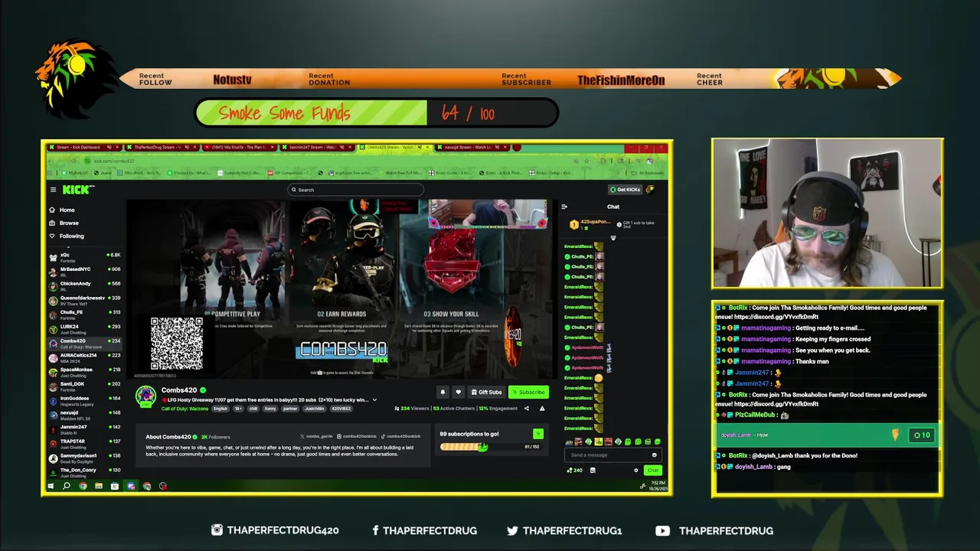
Task: Click the Get KICKs button
Action: click(x=625, y=190)
